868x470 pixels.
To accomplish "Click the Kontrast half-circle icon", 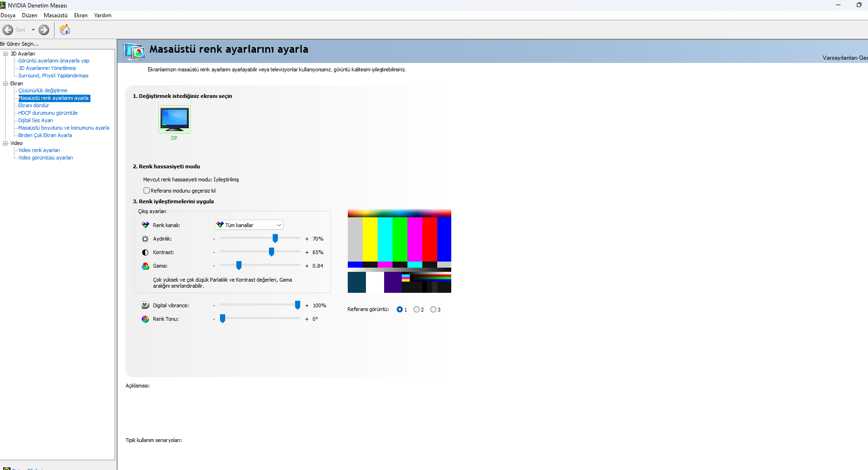I will (x=145, y=252).
